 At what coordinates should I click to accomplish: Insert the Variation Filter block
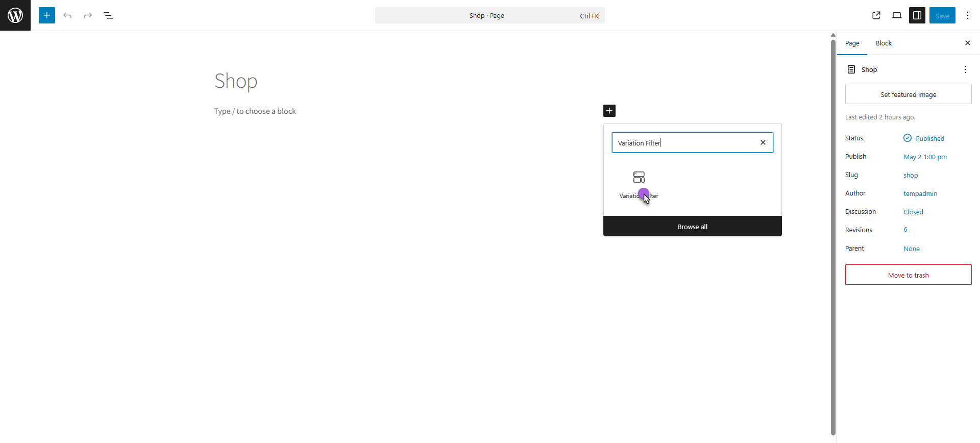639,185
